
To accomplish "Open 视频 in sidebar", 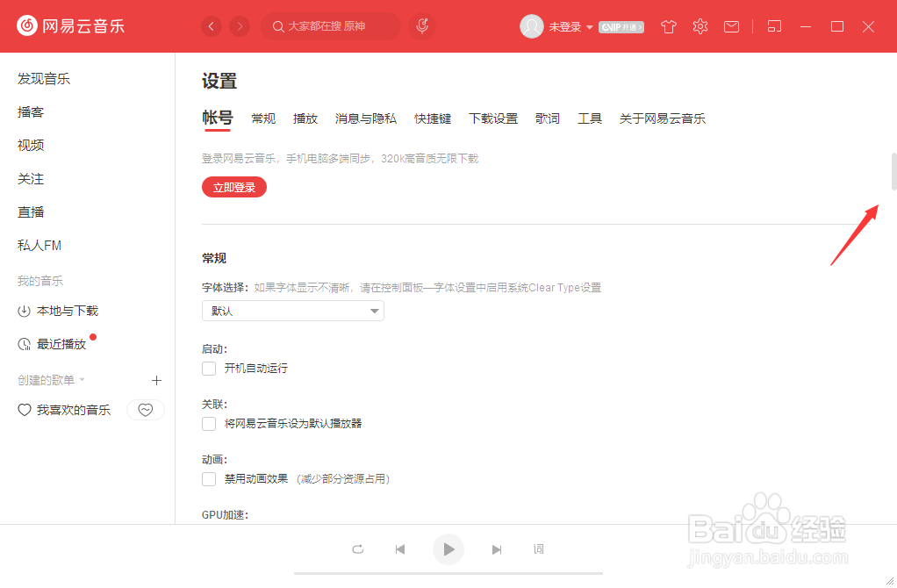I will pyautogui.click(x=31, y=146).
